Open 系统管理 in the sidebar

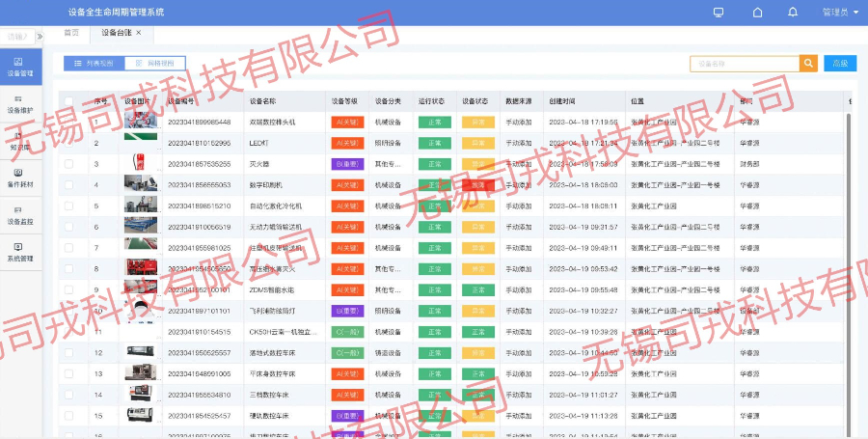[19, 252]
